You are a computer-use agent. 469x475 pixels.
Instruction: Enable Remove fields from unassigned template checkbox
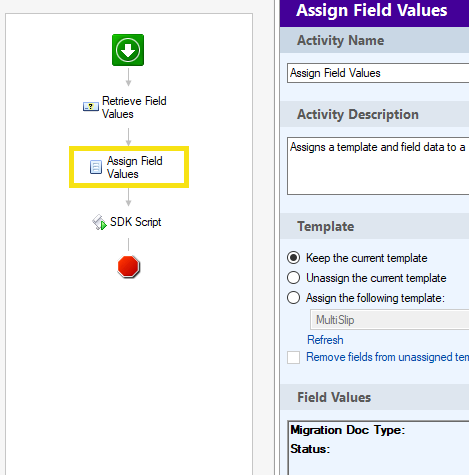point(293,357)
